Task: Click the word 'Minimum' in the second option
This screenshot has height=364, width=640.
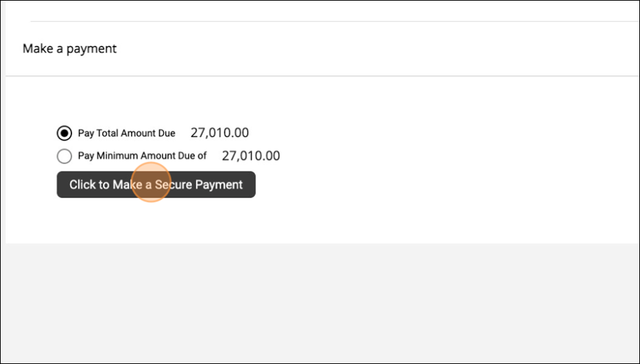Action: pyautogui.click(x=117, y=156)
